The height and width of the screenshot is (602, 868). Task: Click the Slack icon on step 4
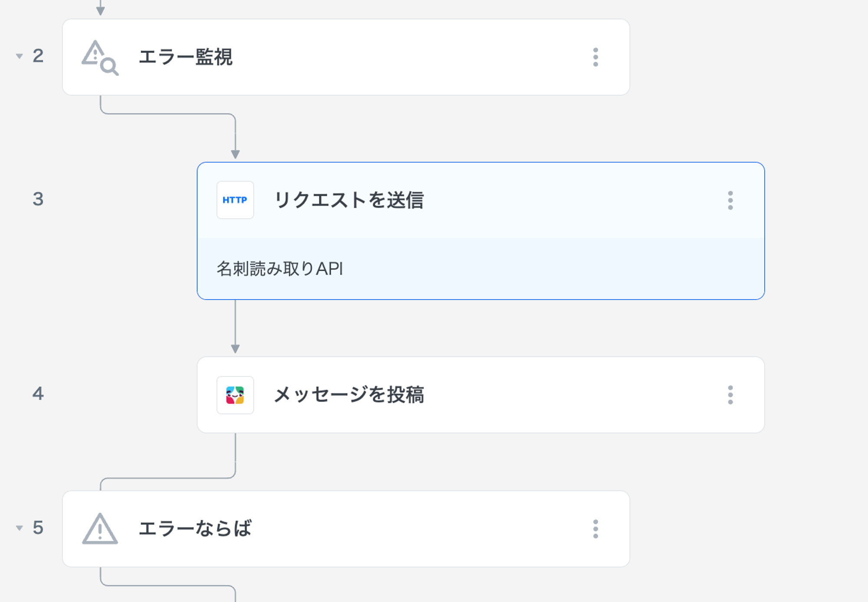pos(235,395)
